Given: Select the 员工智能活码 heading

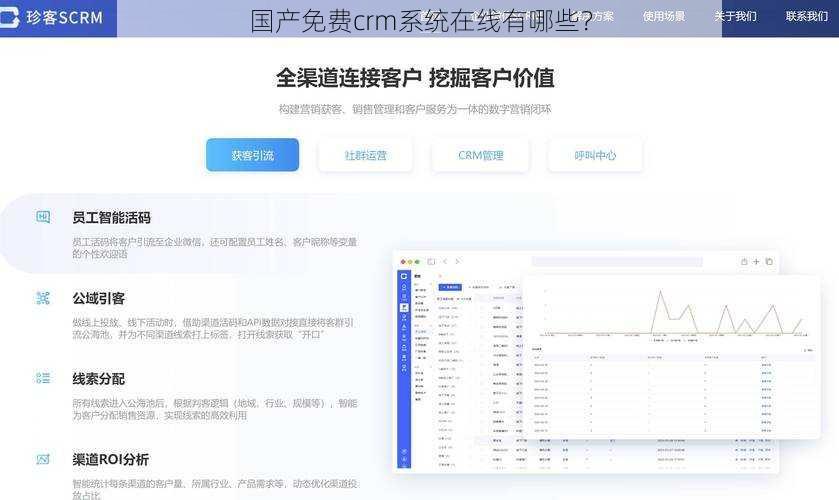Looking at the screenshot, I should (111, 217).
